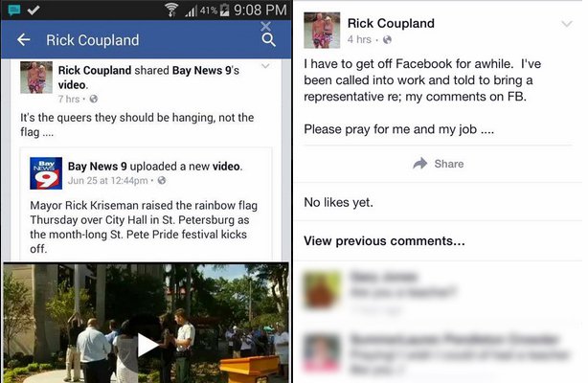Open the Bay News 9 logo
Screen dimensions: 588x383
(x=46, y=173)
